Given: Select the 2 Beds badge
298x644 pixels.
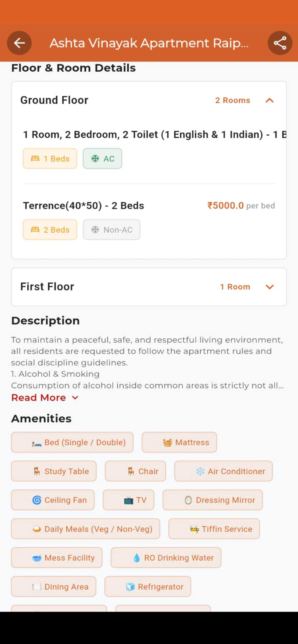Looking at the screenshot, I should tap(50, 230).
